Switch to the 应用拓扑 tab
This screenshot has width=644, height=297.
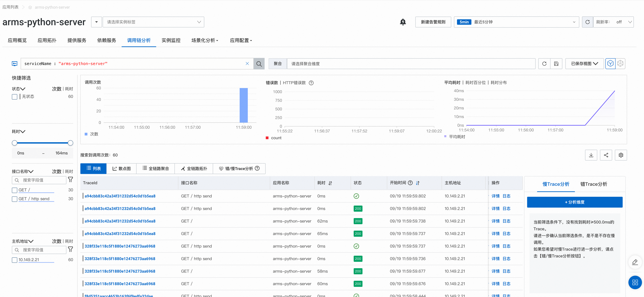pos(47,40)
